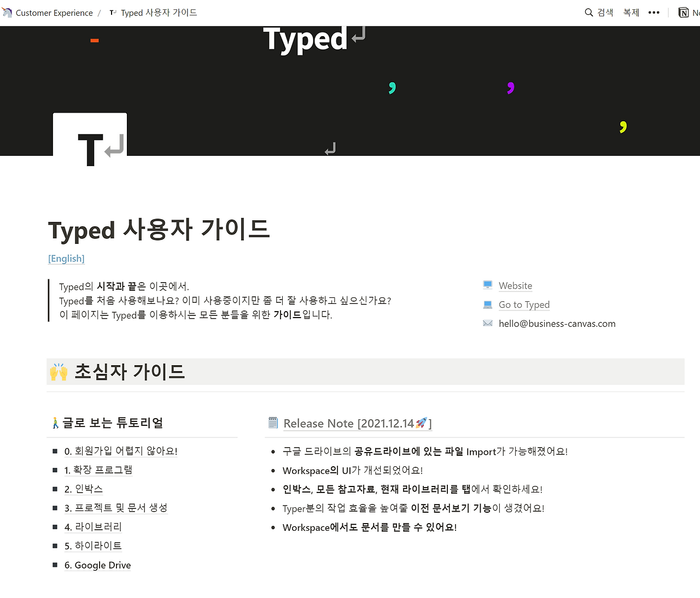Click the 초심자 가이드 section heading
700x598 pixels.
click(130, 372)
